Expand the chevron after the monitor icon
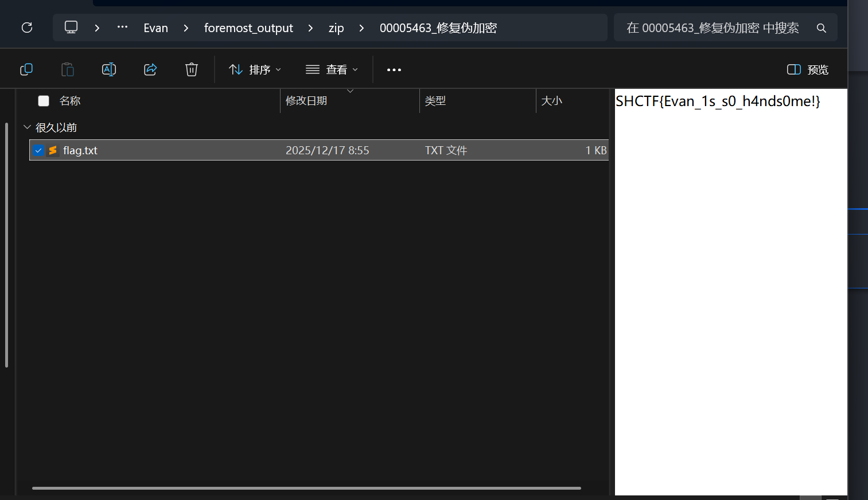 (97, 28)
